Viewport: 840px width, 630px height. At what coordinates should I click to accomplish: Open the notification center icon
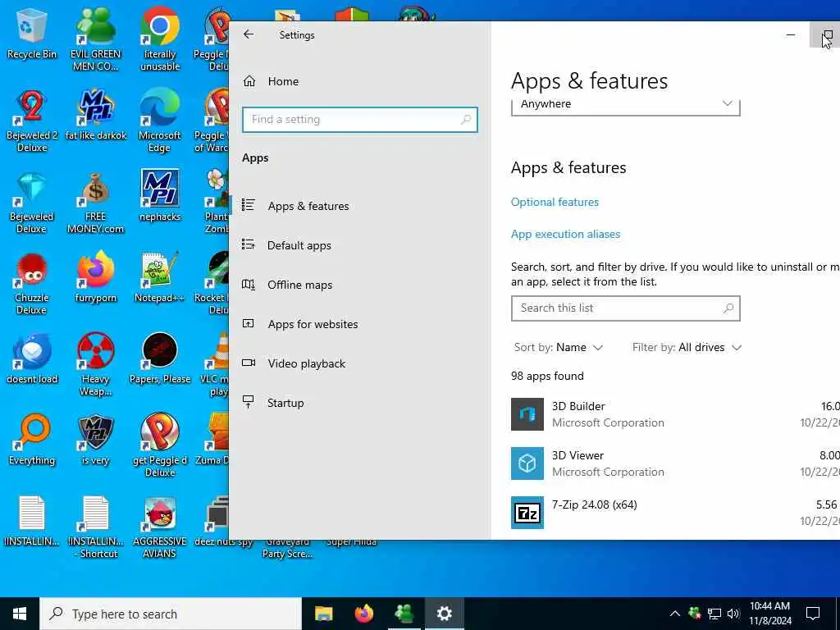click(813, 614)
